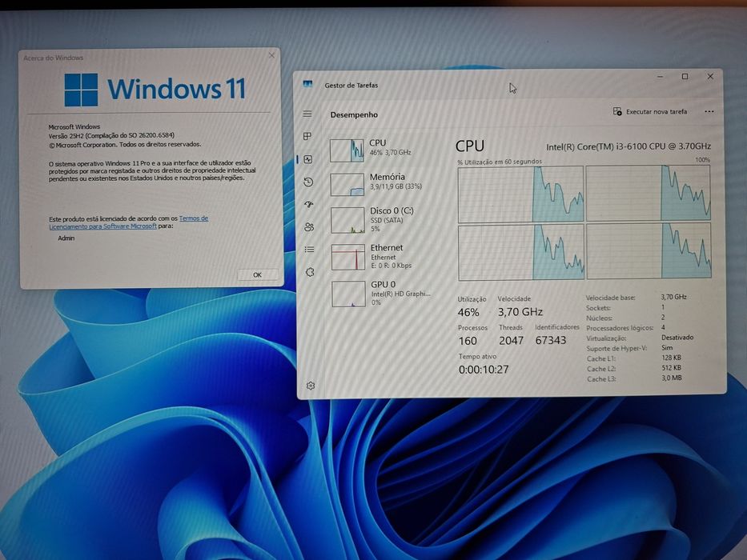Screen dimensions: 747x560
Task: Click the Intel Core i3-6100 CPU name
Action: [x=629, y=146]
